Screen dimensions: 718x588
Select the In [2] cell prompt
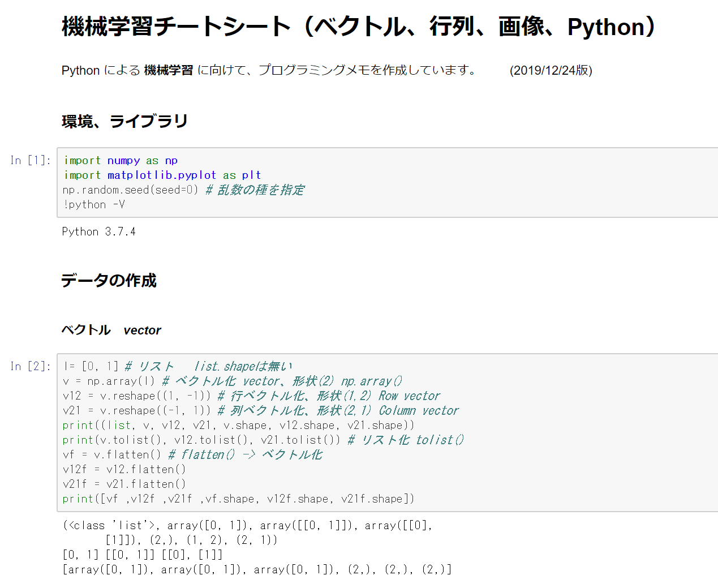[x=31, y=366]
